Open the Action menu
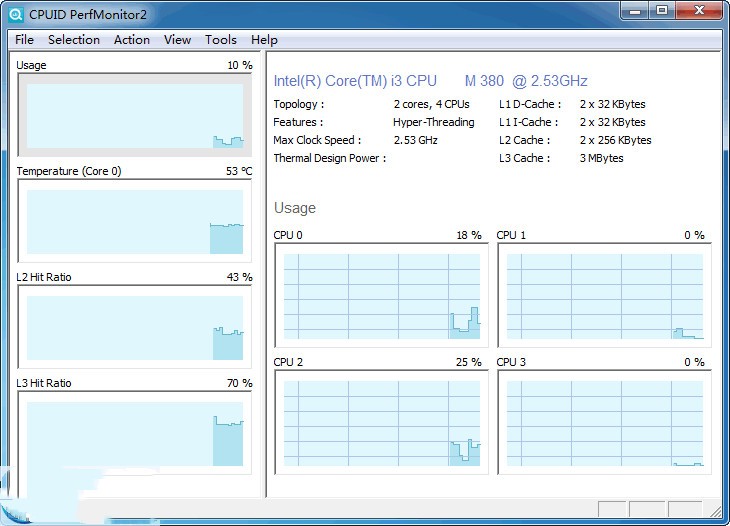Viewport: 730px width, 526px height. [x=132, y=40]
